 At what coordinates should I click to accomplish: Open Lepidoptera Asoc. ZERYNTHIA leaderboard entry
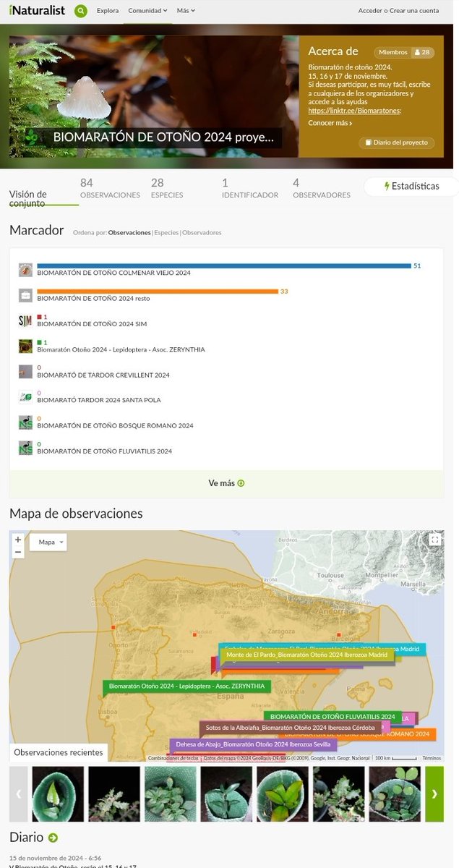(x=121, y=349)
